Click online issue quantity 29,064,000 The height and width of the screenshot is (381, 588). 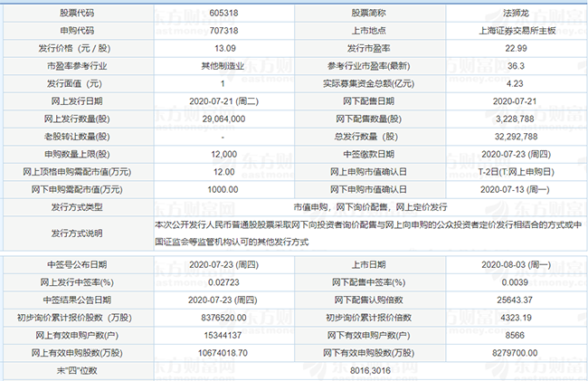223,119
